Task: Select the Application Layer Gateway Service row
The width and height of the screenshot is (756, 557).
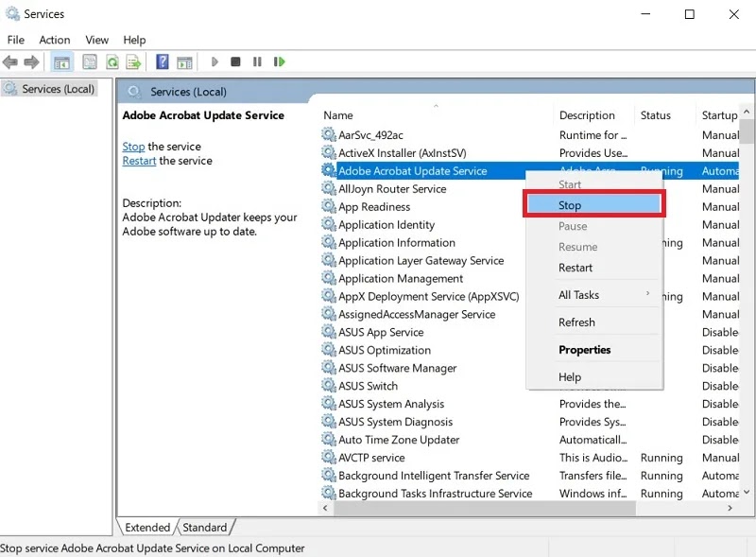Action: [530, 261]
